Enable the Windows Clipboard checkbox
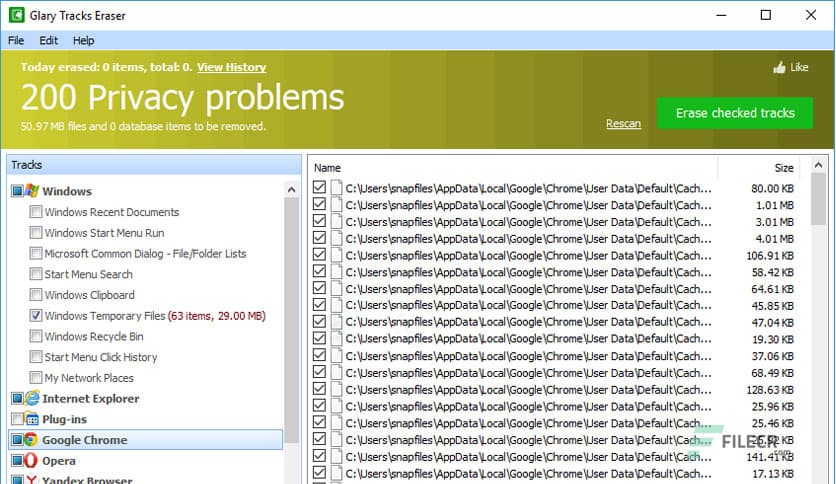The image size is (836, 484). pyautogui.click(x=36, y=295)
